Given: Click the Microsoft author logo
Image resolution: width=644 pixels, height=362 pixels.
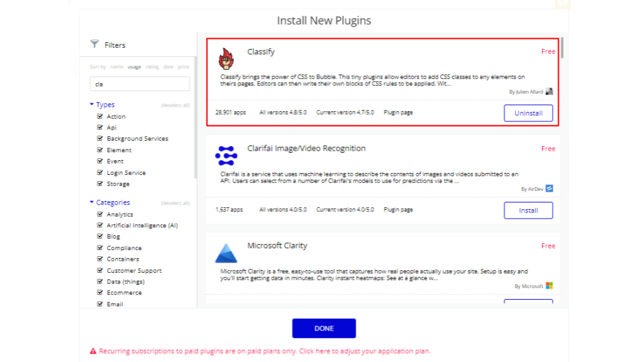Looking at the screenshot, I should (x=549, y=286).
